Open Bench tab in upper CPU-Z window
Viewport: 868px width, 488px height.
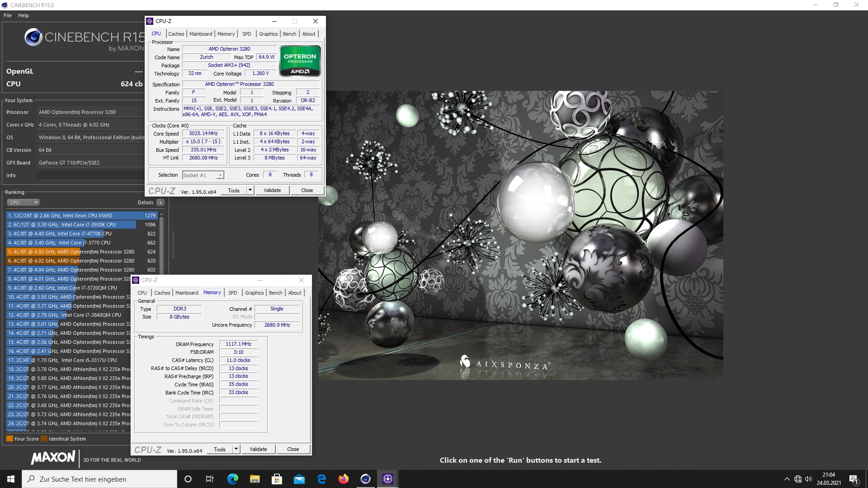coord(289,34)
